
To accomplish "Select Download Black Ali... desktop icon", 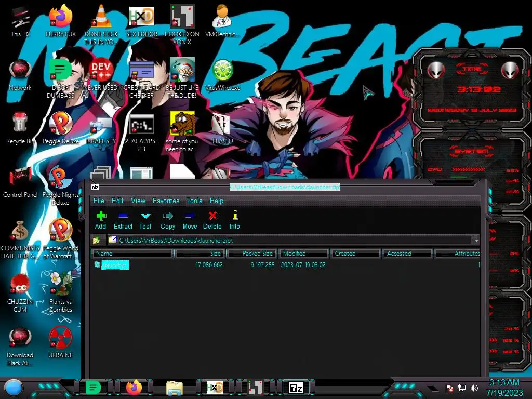I will [x=20, y=347].
